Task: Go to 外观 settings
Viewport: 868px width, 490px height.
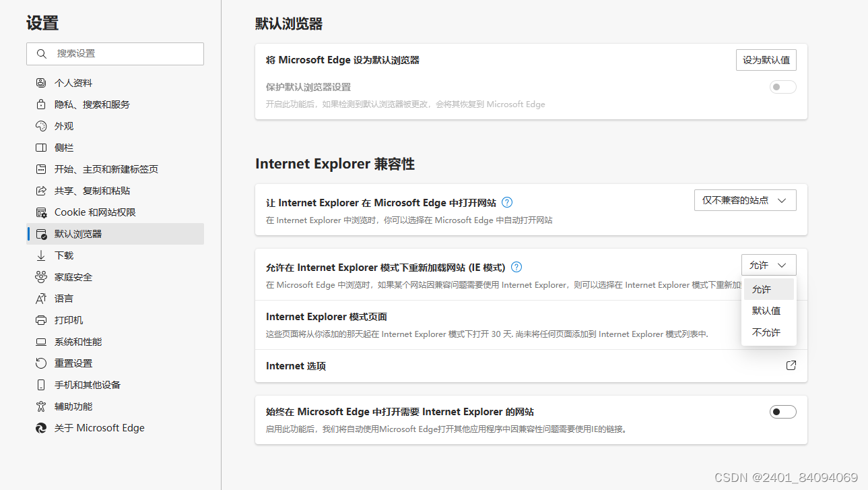Action: [115, 126]
